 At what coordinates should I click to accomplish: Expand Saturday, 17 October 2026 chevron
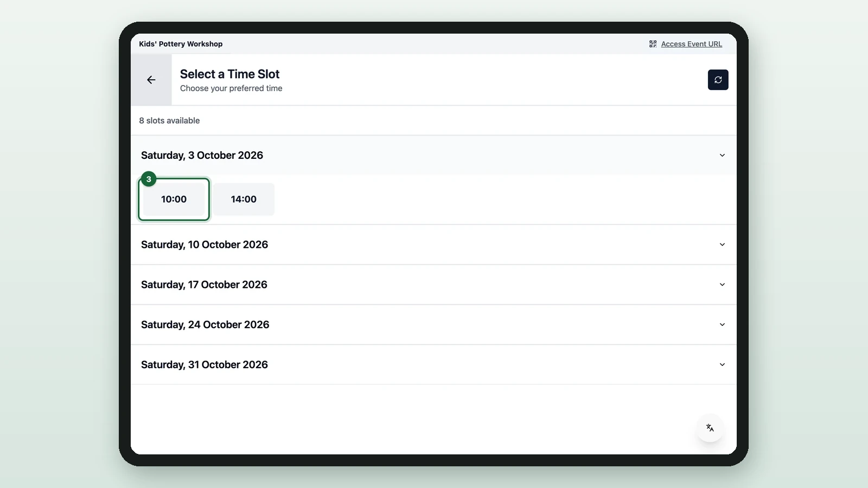pyautogui.click(x=722, y=285)
